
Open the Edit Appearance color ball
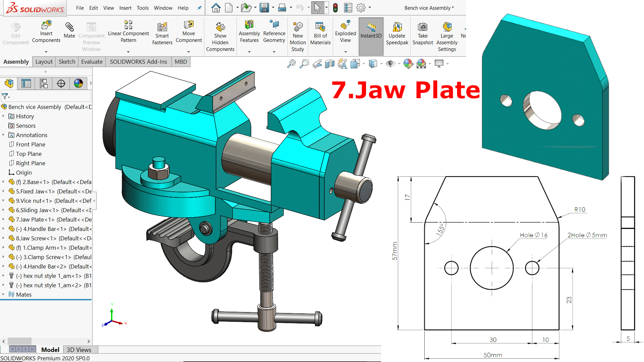coord(408,63)
